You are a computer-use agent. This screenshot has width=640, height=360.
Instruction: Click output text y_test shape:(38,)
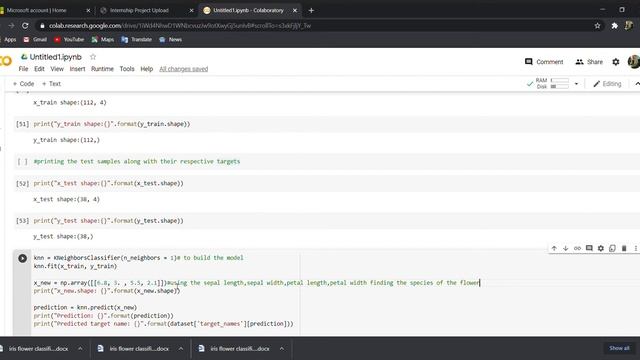pyautogui.click(x=63, y=237)
